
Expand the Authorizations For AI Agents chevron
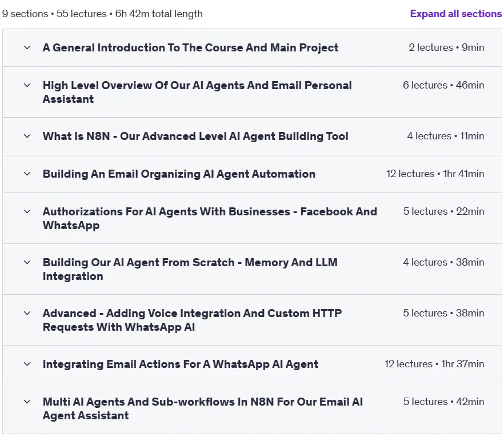[x=27, y=211]
